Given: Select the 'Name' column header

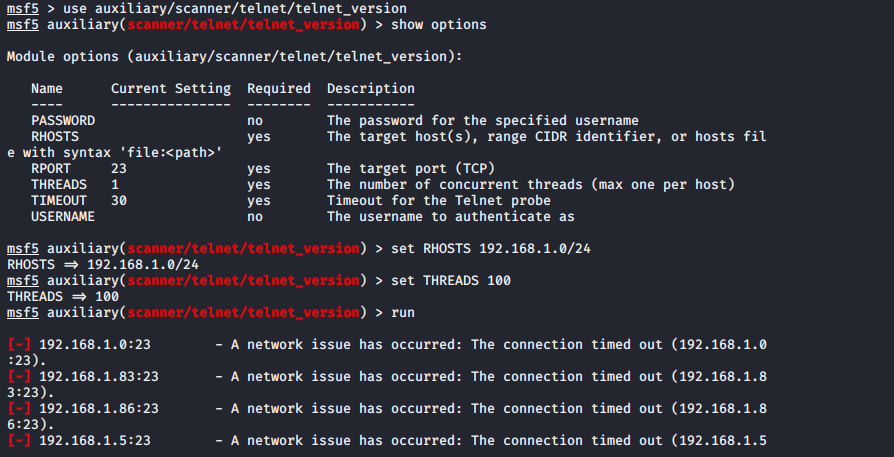Looking at the screenshot, I should tap(47, 89).
